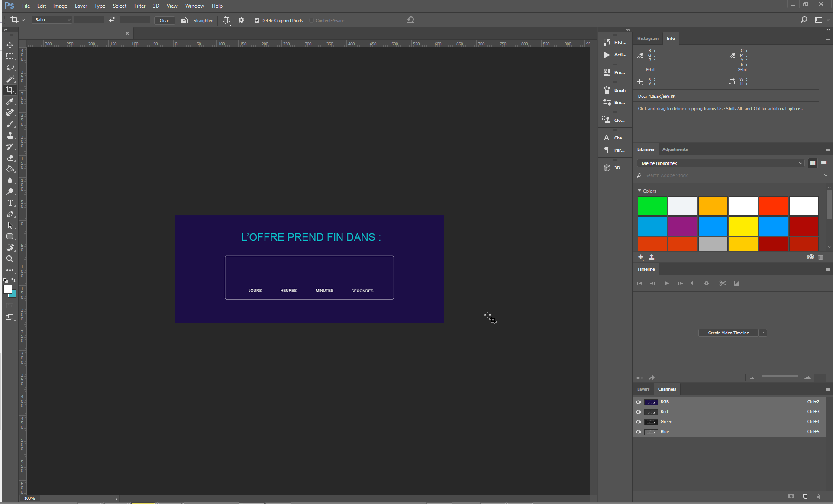Image resolution: width=833 pixels, height=504 pixels.
Task: Click the Clear button
Action: tap(165, 20)
